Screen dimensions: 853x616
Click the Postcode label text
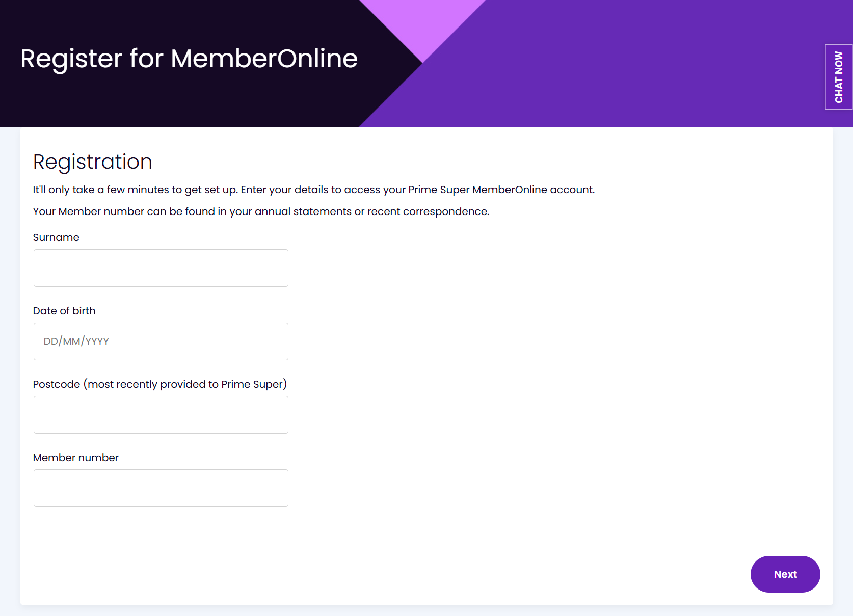159,384
